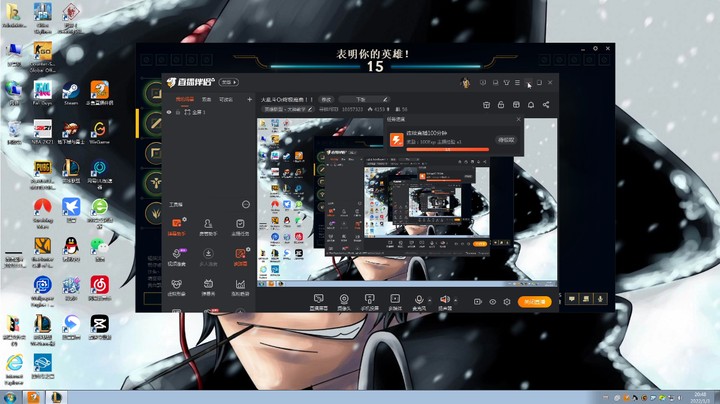This screenshot has height=404, width=720.
Task: Toggle preview eye icon in bottom bar
Action: tap(492, 302)
